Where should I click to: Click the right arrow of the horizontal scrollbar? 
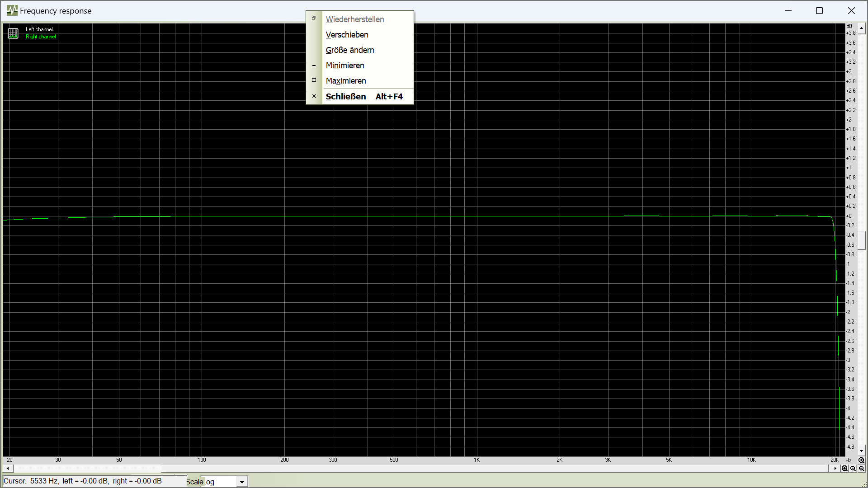tap(835, 468)
